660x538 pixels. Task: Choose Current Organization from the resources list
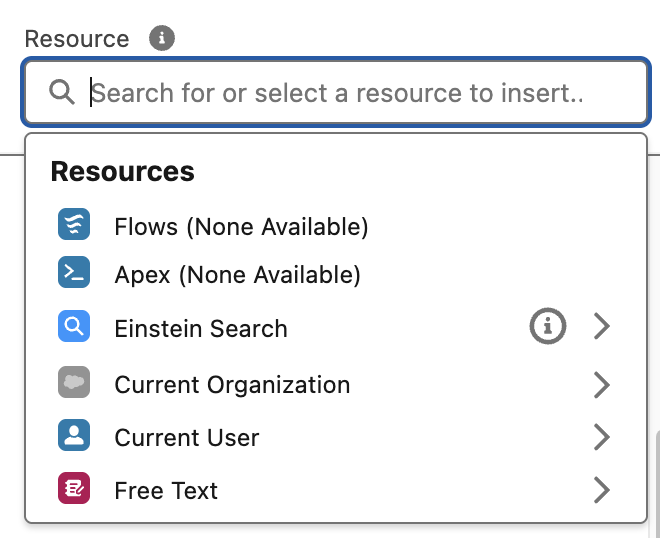point(232,385)
